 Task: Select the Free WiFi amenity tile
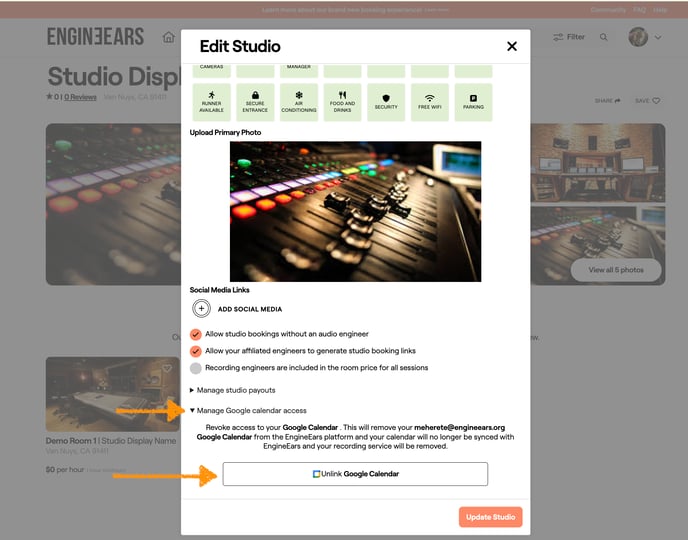coord(430,102)
